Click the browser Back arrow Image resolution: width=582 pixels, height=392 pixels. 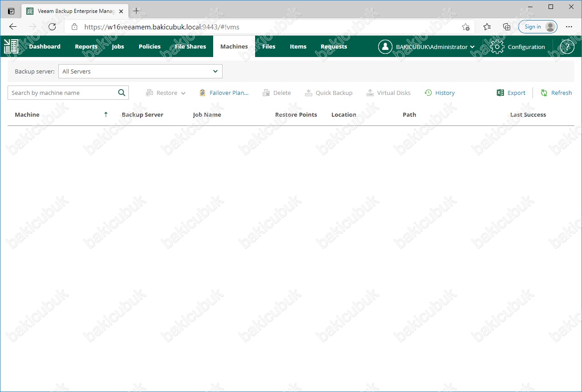point(13,27)
